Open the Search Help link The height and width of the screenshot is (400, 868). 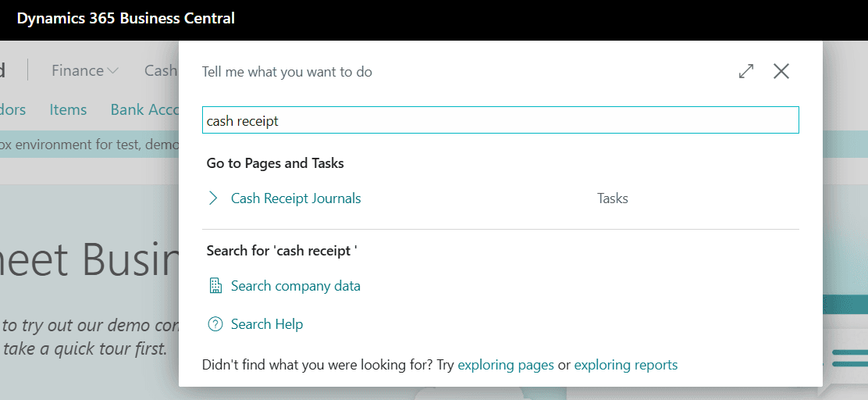pyautogui.click(x=267, y=324)
